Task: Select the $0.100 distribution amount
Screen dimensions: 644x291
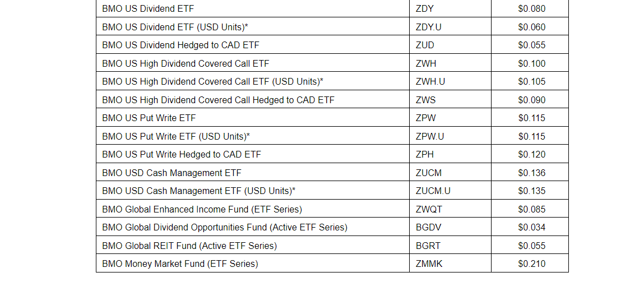Action: pyautogui.click(x=531, y=63)
